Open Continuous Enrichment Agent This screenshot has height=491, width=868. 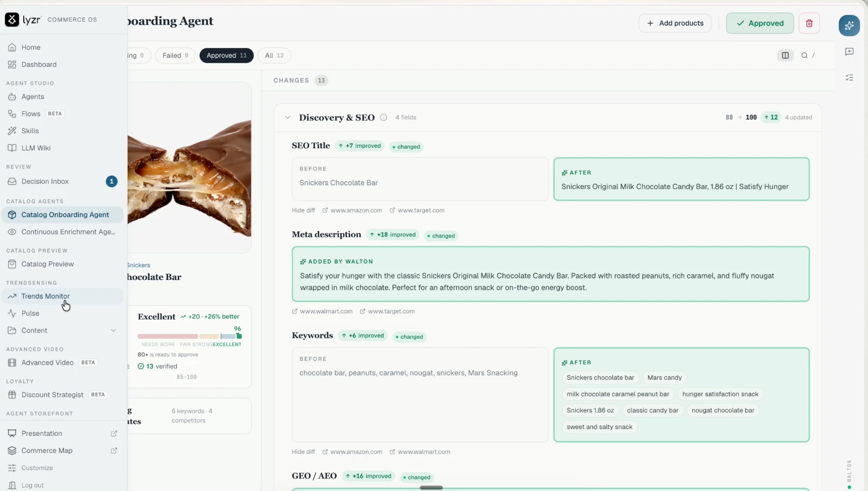62,232
